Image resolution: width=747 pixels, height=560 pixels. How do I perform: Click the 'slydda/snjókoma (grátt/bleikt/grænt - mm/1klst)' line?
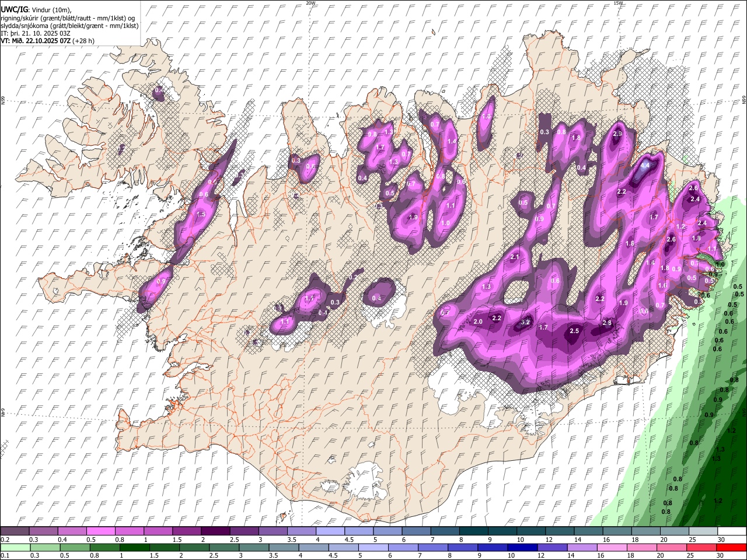pos(69,26)
